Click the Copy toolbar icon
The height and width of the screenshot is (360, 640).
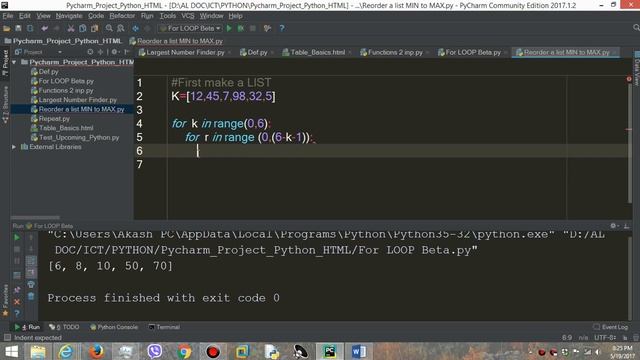pos(83,28)
